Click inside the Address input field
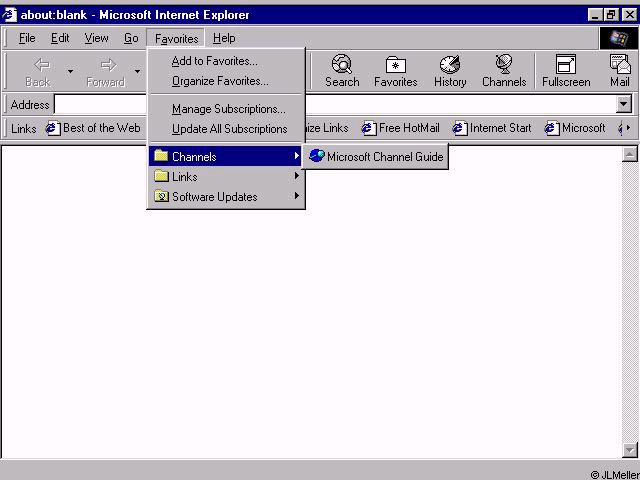 pyautogui.click(x=335, y=104)
